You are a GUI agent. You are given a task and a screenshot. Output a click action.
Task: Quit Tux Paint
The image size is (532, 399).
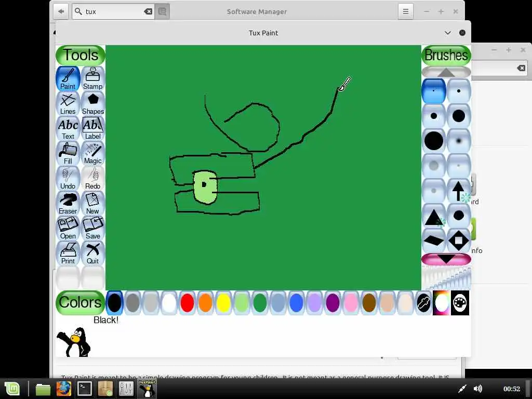pyautogui.click(x=92, y=253)
